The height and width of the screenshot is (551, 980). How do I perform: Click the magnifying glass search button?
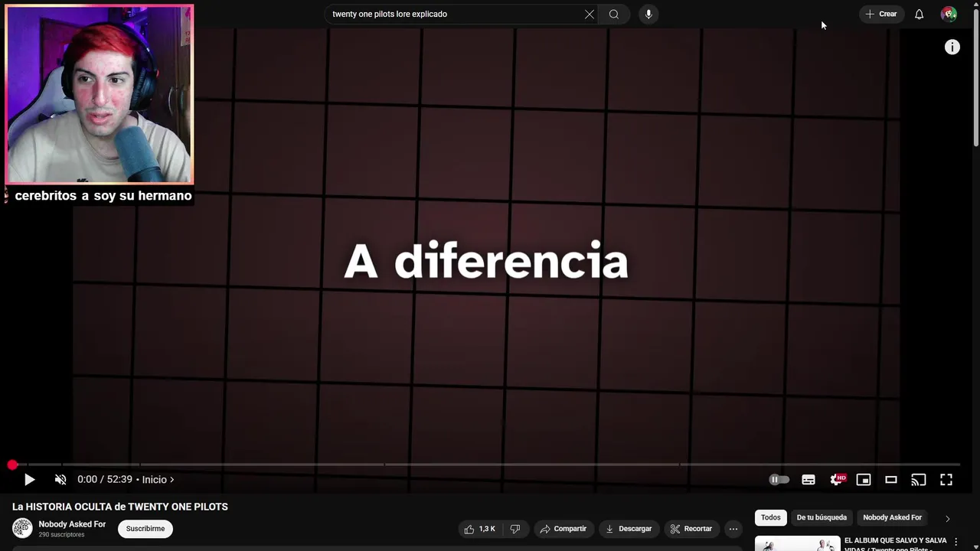pos(614,14)
